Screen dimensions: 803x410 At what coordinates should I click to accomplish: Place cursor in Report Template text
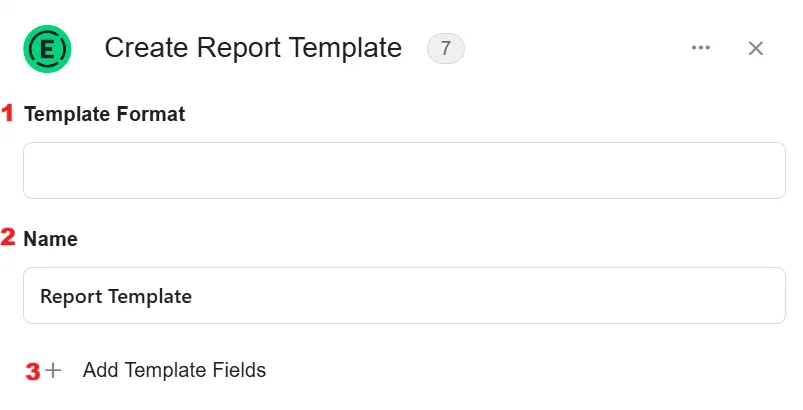(116, 296)
